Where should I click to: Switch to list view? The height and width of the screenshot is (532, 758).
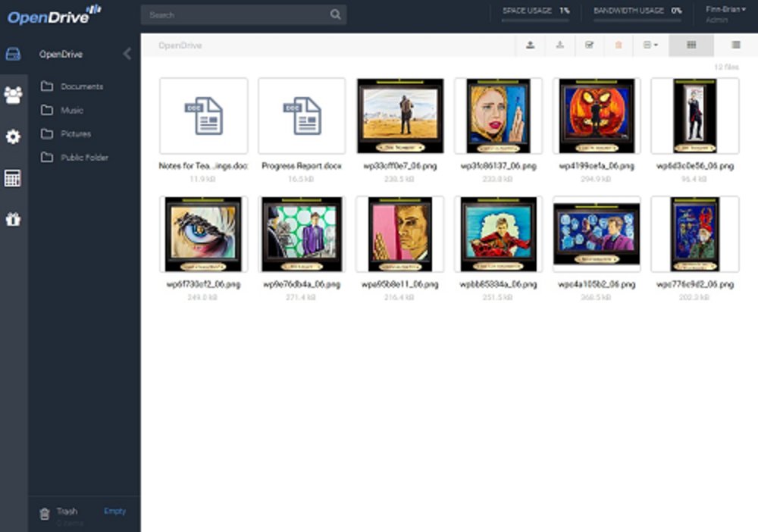736,45
